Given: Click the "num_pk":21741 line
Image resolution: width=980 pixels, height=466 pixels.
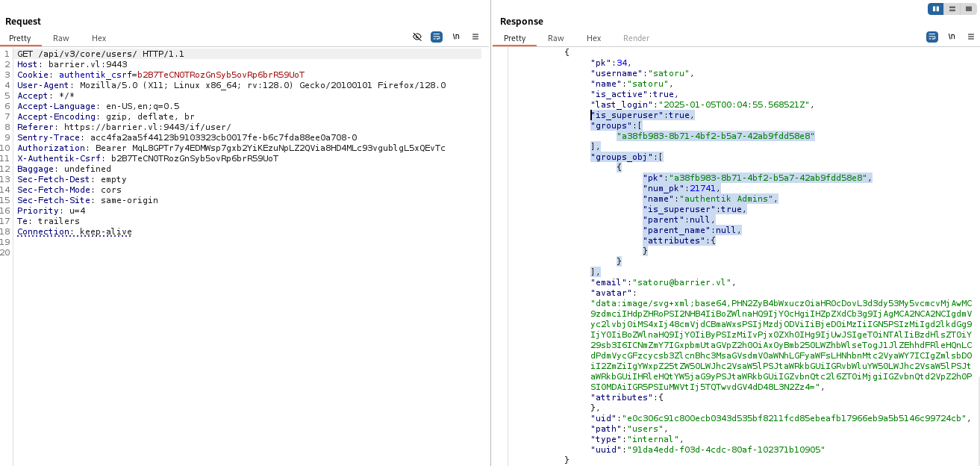Looking at the screenshot, I should (682, 188).
